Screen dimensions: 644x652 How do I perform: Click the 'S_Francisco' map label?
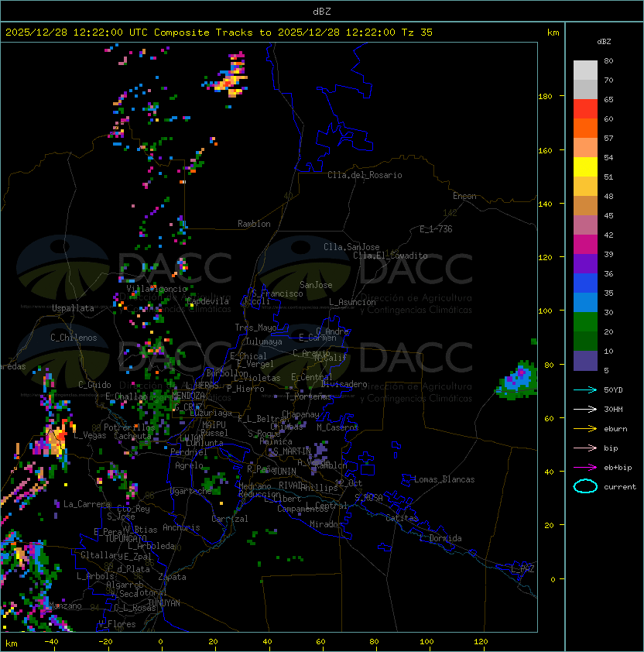(x=277, y=293)
